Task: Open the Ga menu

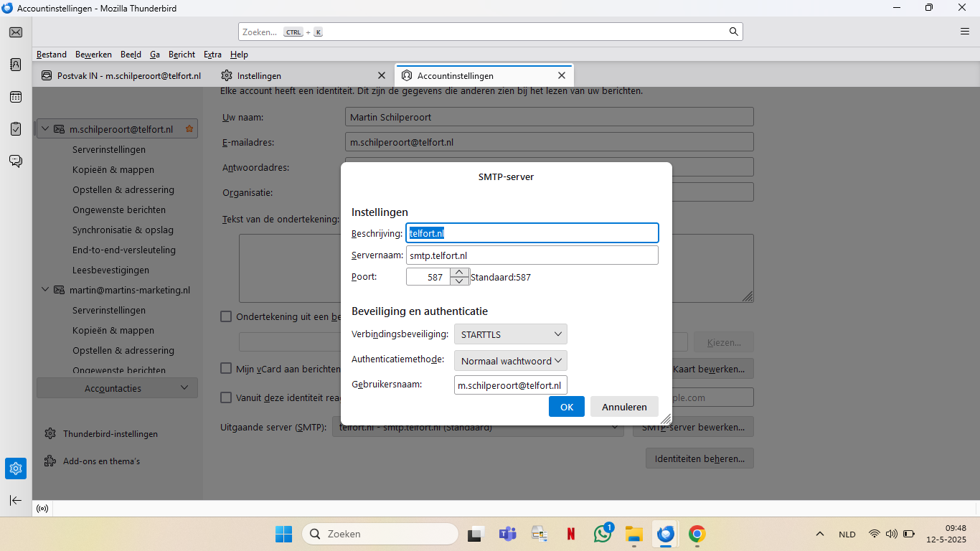Action: tap(155, 55)
